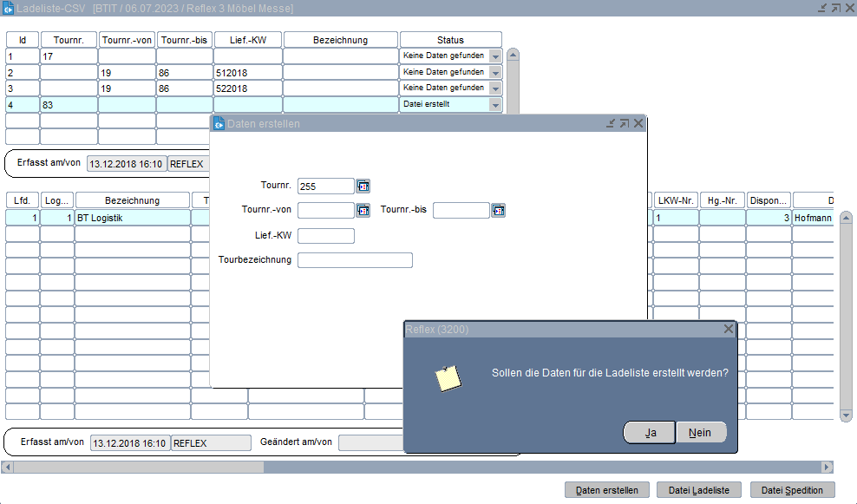Screen dimensions: 857x504
Task: Click the Daten erstellen window title icon
Action: 219,124
